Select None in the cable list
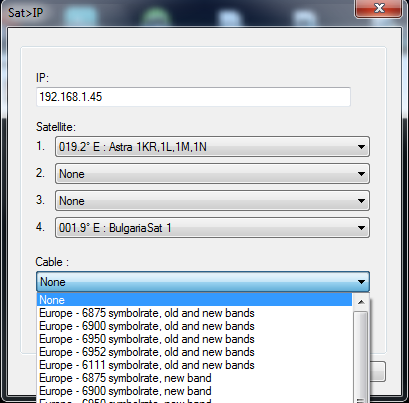The image size is (409, 403). 194,300
